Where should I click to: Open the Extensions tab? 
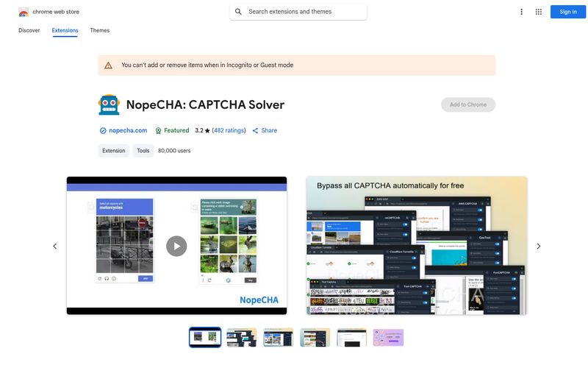point(65,30)
